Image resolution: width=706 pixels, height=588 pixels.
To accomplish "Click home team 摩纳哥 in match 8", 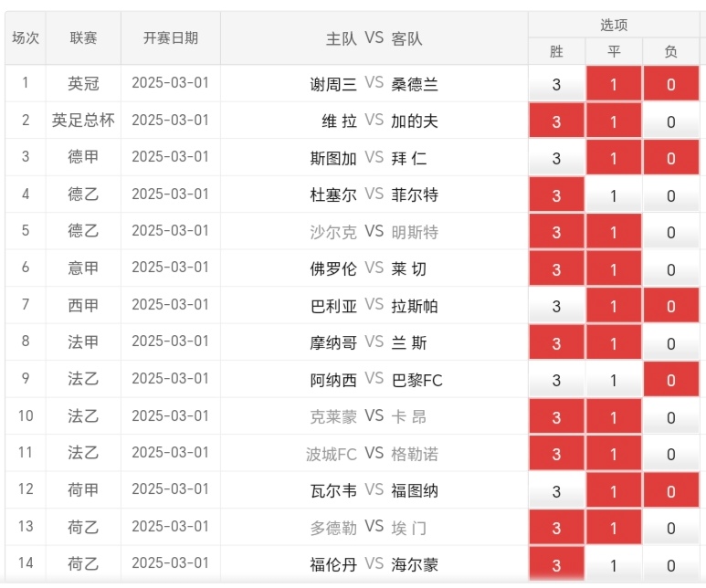I will 333,343.
